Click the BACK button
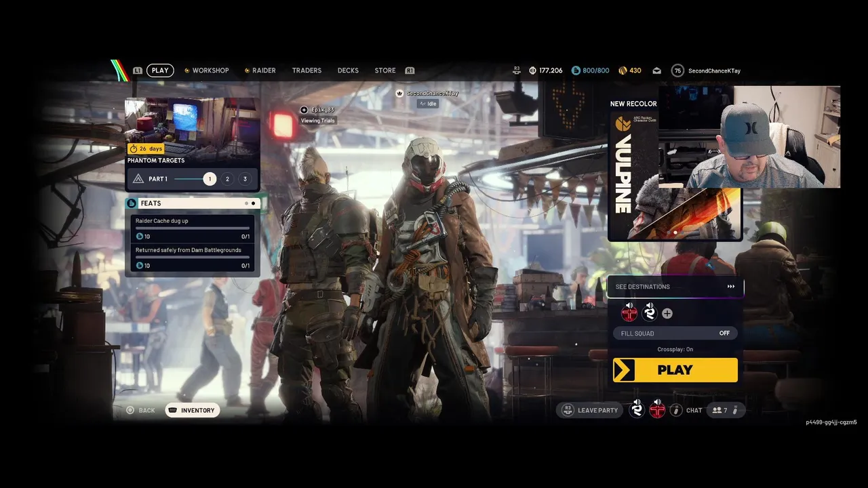Image resolution: width=868 pixels, height=488 pixels. point(140,410)
